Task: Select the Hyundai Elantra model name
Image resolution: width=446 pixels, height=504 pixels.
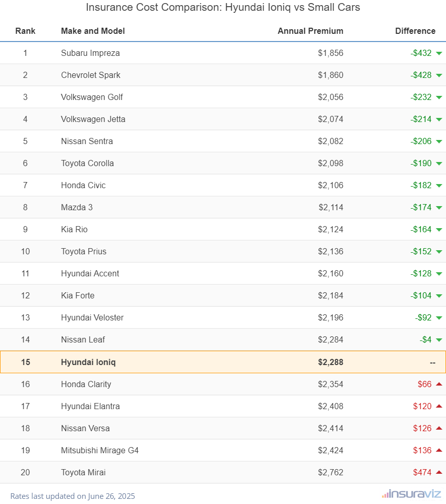Action: click(90, 406)
